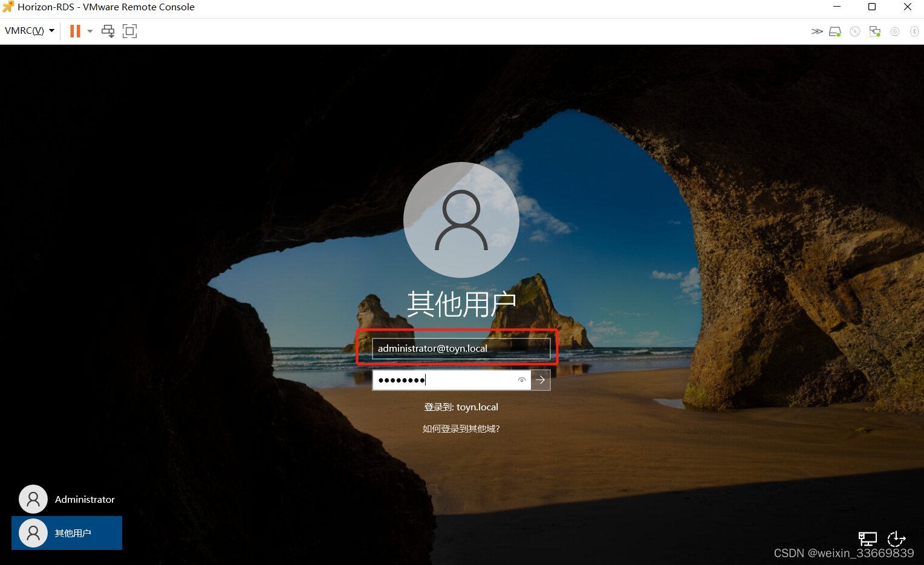Maximize the VMware Remote Console window
The height and width of the screenshot is (565, 924).
coord(872,7)
